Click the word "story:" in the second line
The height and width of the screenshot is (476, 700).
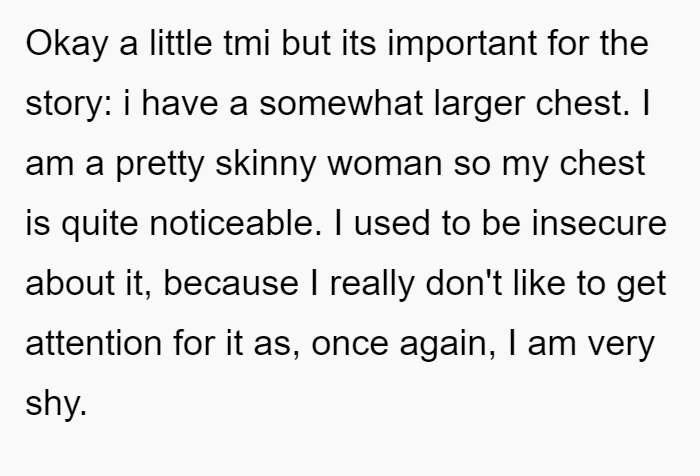(69, 105)
